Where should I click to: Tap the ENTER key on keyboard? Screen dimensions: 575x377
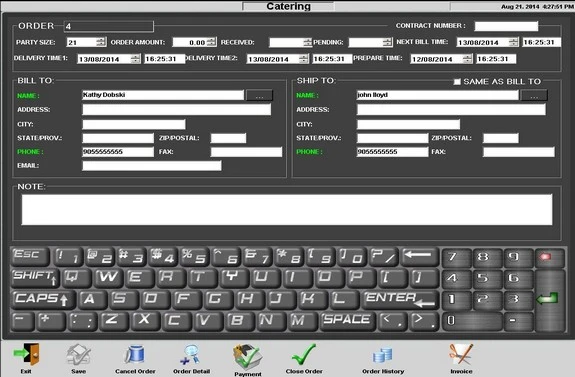coord(400,300)
